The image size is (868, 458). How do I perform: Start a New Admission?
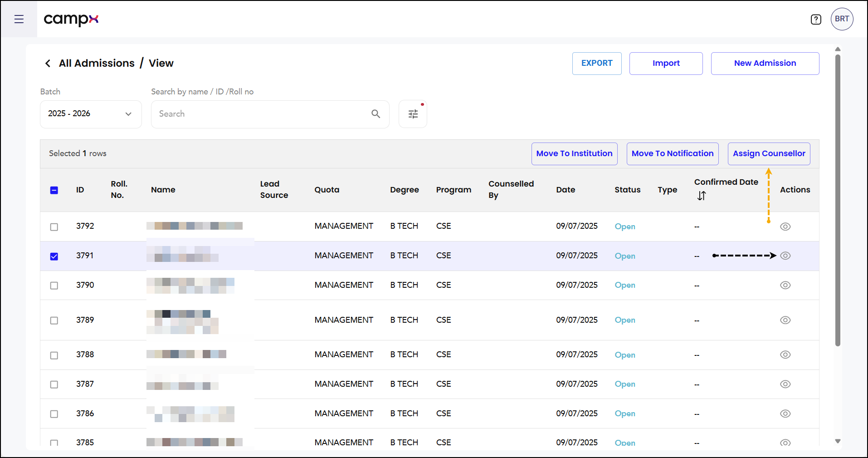(765, 64)
